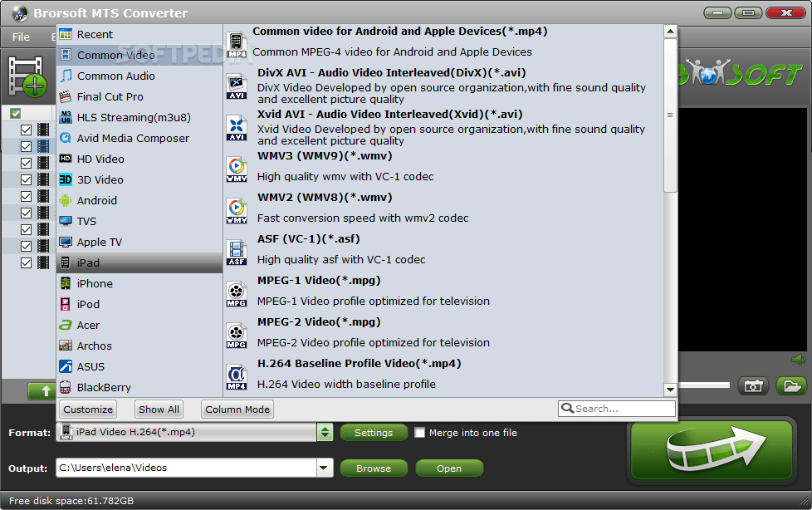Open the File menu
812x510 pixels.
[x=21, y=37]
